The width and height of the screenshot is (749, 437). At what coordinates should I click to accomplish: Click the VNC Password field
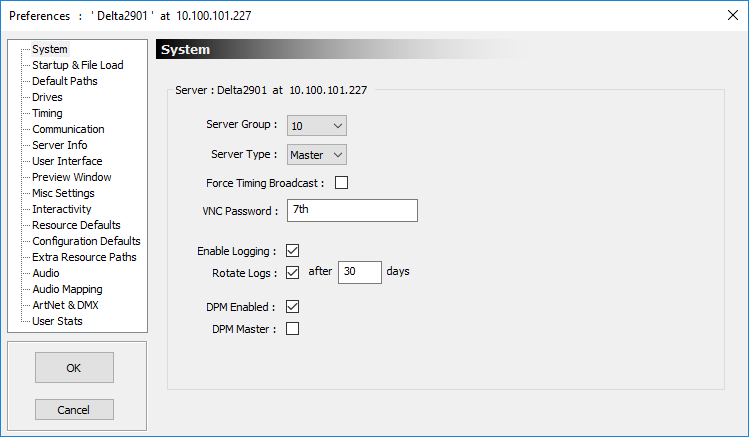click(x=352, y=211)
